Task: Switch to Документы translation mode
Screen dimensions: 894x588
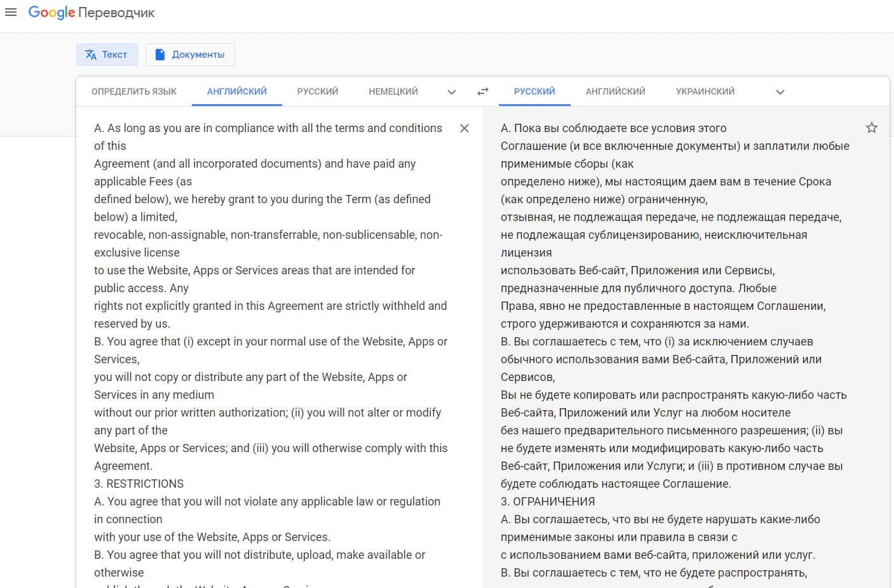Action: (x=190, y=55)
